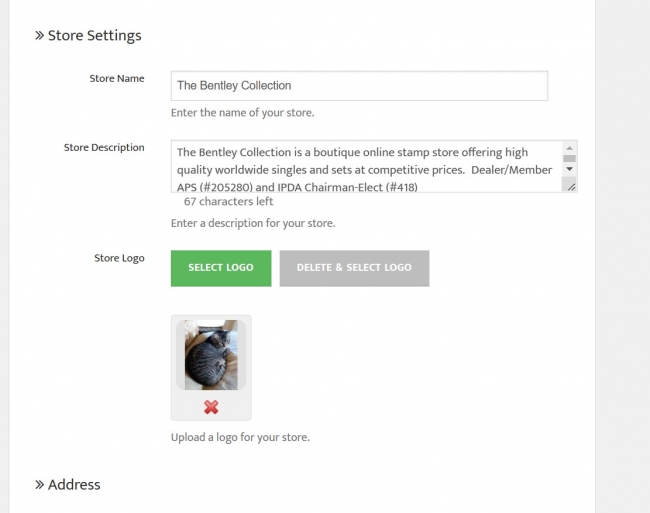This screenshot has height=513, width=650.
Task: Click the '67 characters left' counter text
Action: (x=228, y=201)
